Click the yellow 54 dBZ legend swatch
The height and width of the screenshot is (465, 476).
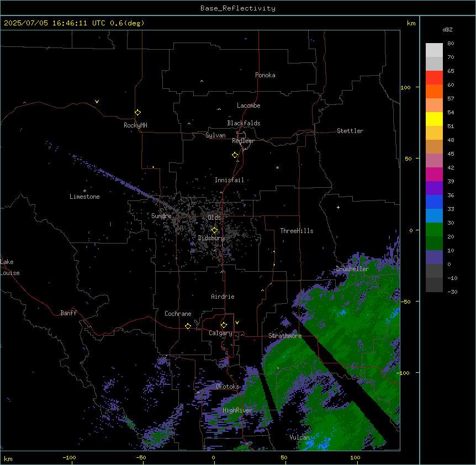[434, 119]
